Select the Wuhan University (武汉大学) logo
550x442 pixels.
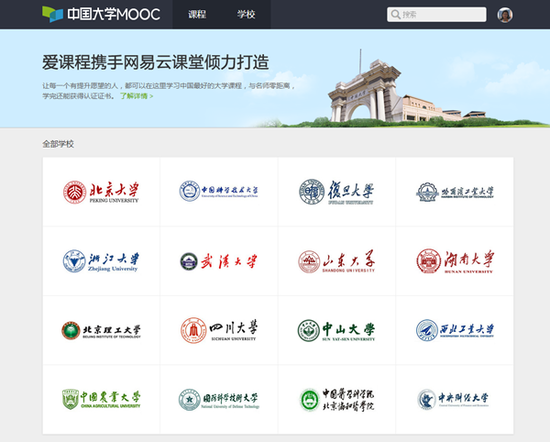pos(219,261)
